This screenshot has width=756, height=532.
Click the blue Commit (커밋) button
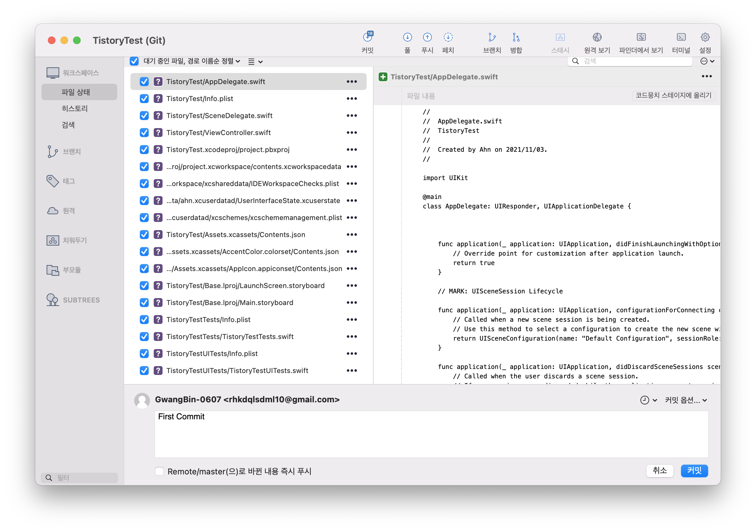694,471
